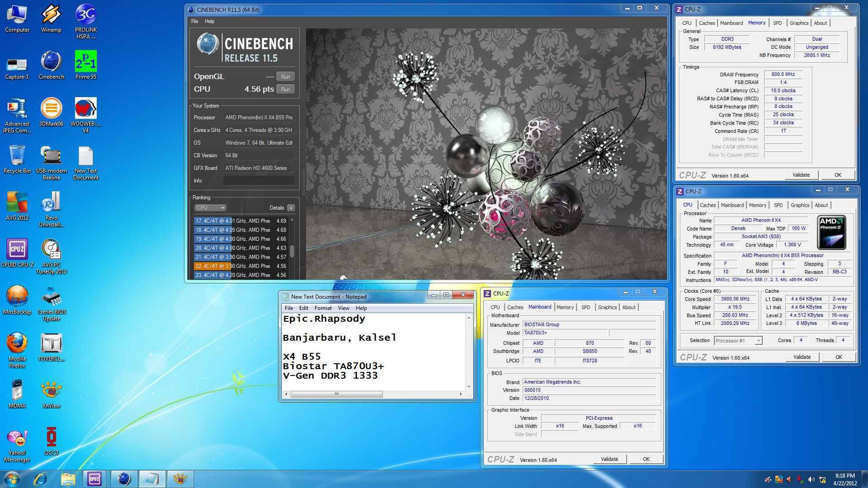Expand ranking Details arrow in Cinebench
The image size is (868, 488).
pyautogui.click(x=291, y=208)
